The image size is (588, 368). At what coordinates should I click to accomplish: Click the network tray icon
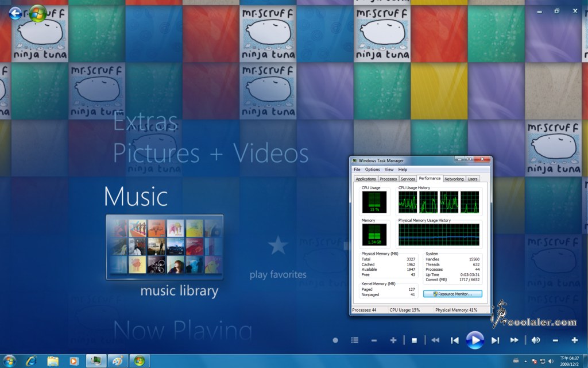(x=542, y=361)
